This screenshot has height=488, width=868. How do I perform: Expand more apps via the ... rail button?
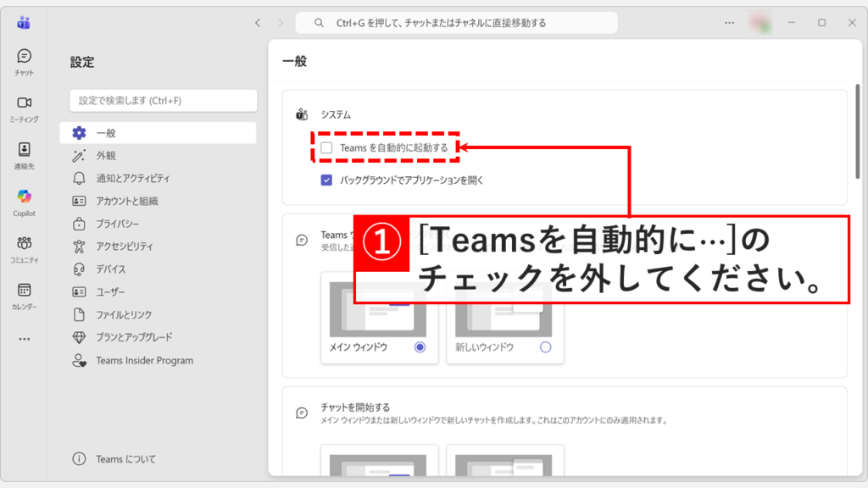[24, 337]
